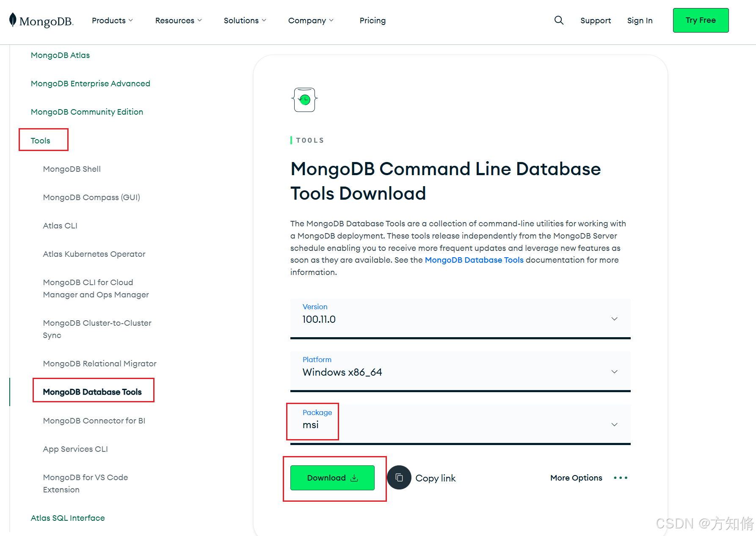Open MongoDB Shell from sidebar
This screenshot has height=536, width=756.
(72, 169)
